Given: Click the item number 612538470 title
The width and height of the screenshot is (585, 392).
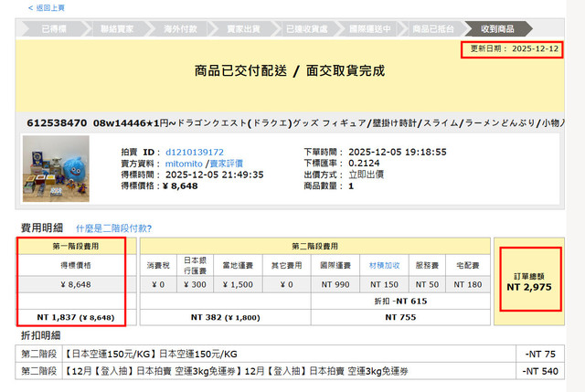Looking at the screenshot, I should click(x=57, y=123).
